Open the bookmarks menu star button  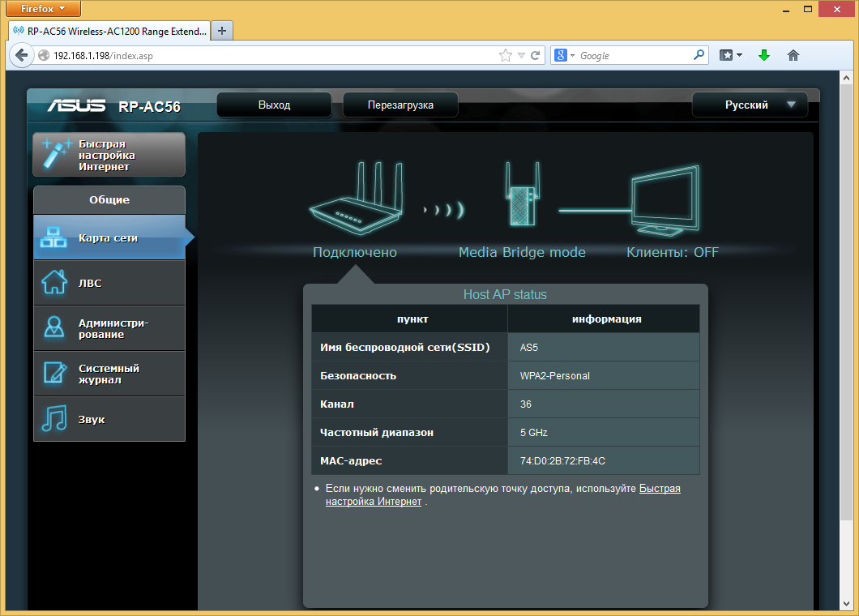(x=731, y=55)
